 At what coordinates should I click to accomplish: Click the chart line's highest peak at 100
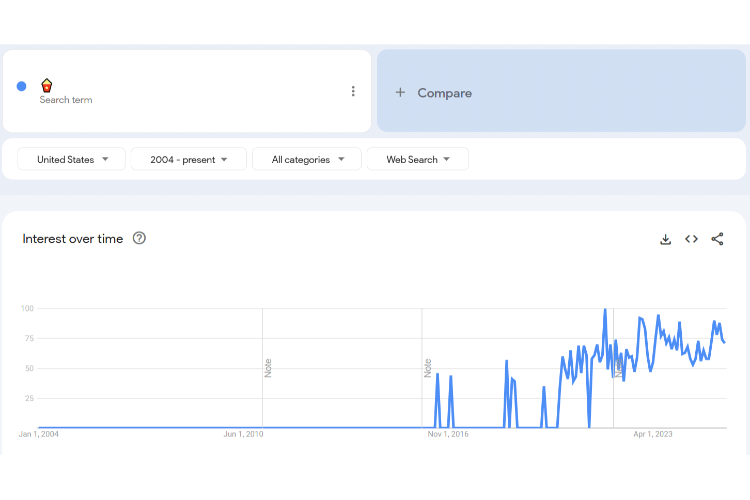[605, 310]
